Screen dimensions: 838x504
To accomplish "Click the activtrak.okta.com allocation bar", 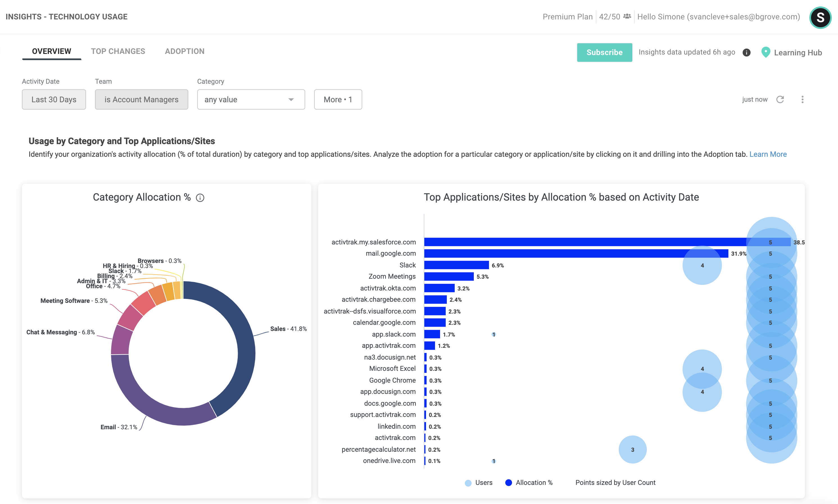I will (x=439, y=288).
